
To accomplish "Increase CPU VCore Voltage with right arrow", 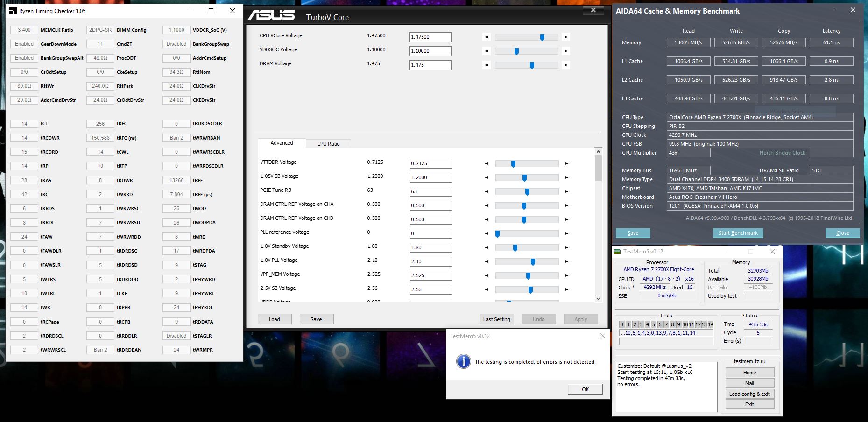I will (x=566, y=37).
